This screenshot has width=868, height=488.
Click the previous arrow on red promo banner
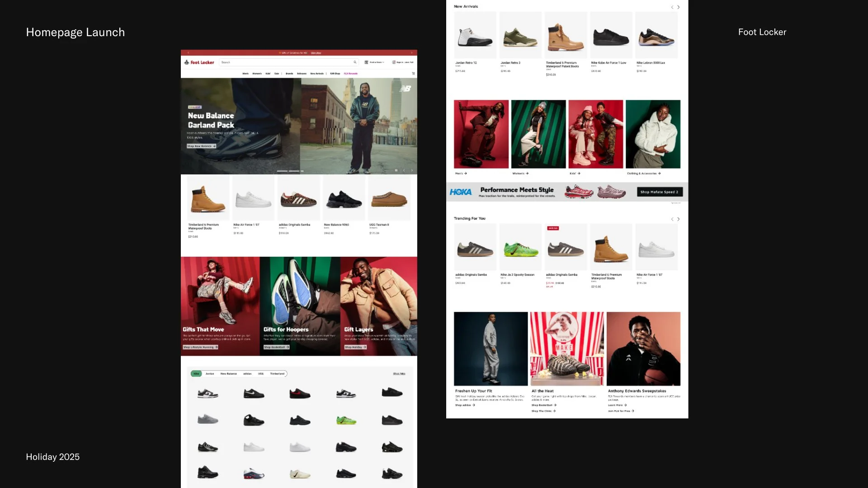tap(188, 53)
